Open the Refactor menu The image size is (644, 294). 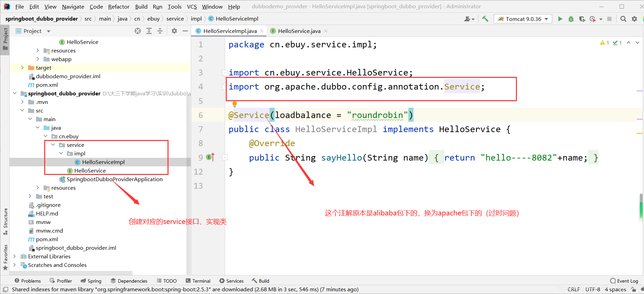pos(119,7)
